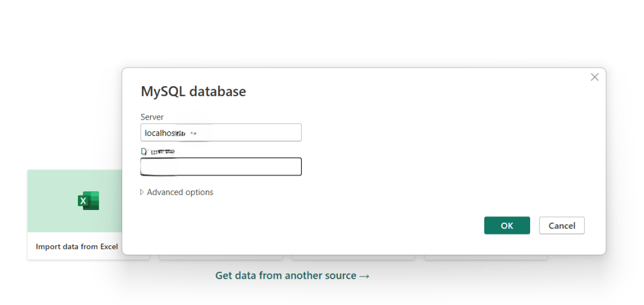The width and height of the screenshot is (644, 305).
Task: Close the MySQL database dialog with X
Action: 594,77
